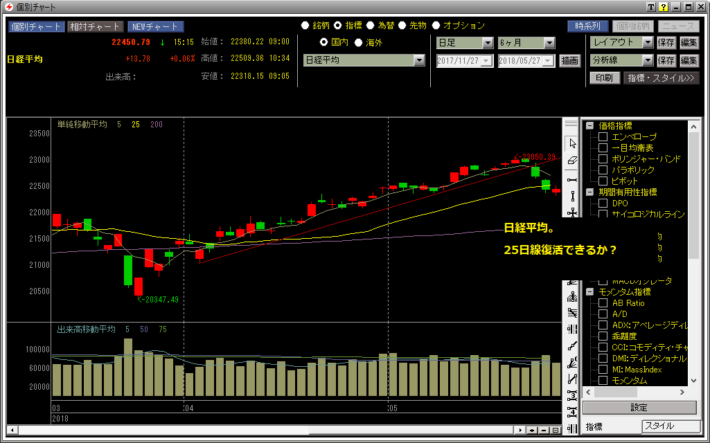This screenshot has width=710, height=443.
Task: Enable the 一目均衡表 indicator checkbox
Action: pyautogui.click(x=603, y=148)
